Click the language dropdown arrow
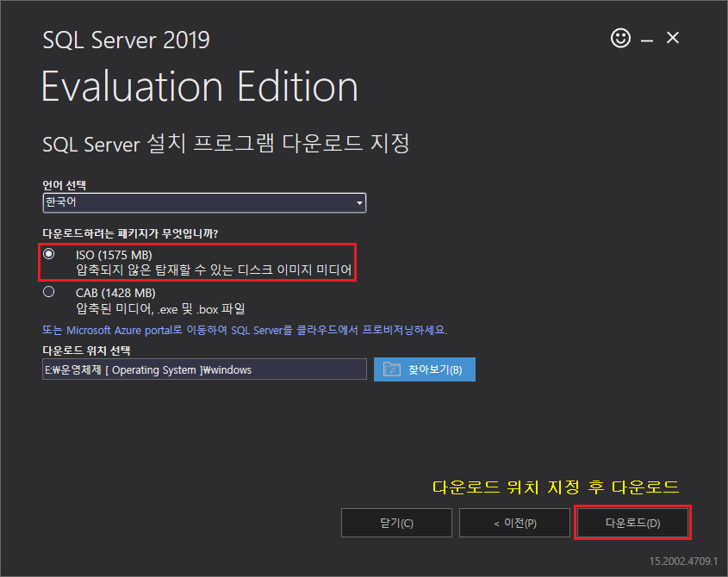 click(x=359, y=203)
